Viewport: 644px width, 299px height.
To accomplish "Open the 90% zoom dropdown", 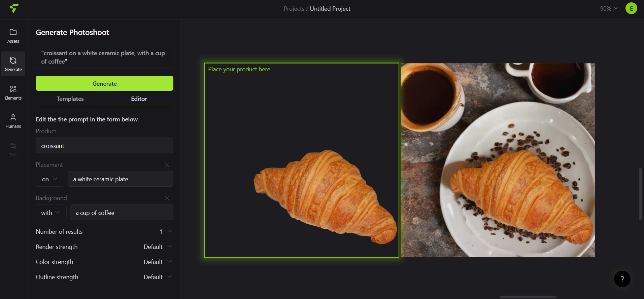I will pyautogui.click(x=609, y=9).
